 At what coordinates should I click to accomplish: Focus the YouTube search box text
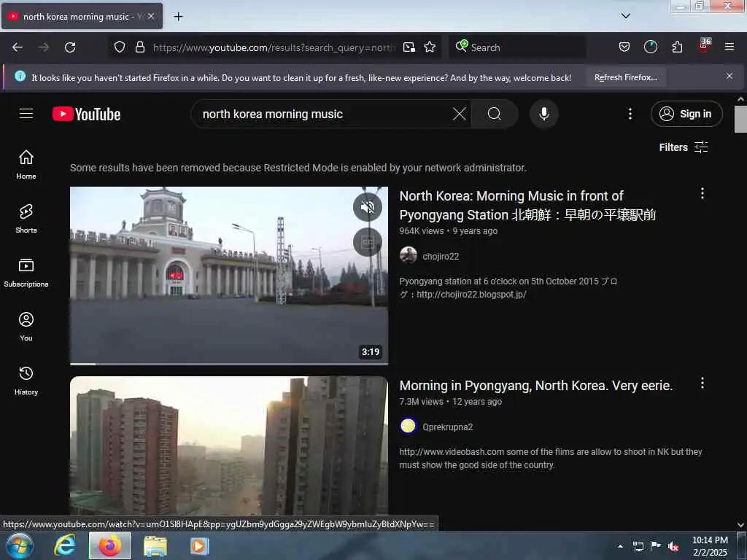pos(273,114)
